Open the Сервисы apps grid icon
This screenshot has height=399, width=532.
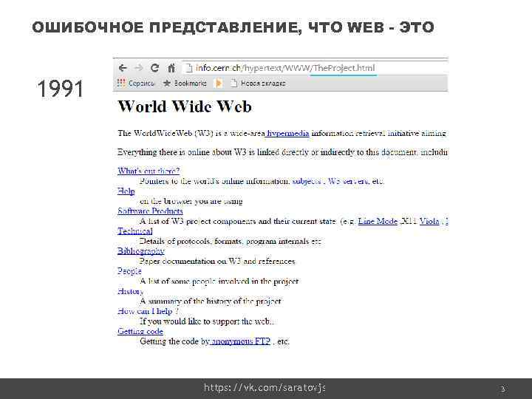point(121,83)
